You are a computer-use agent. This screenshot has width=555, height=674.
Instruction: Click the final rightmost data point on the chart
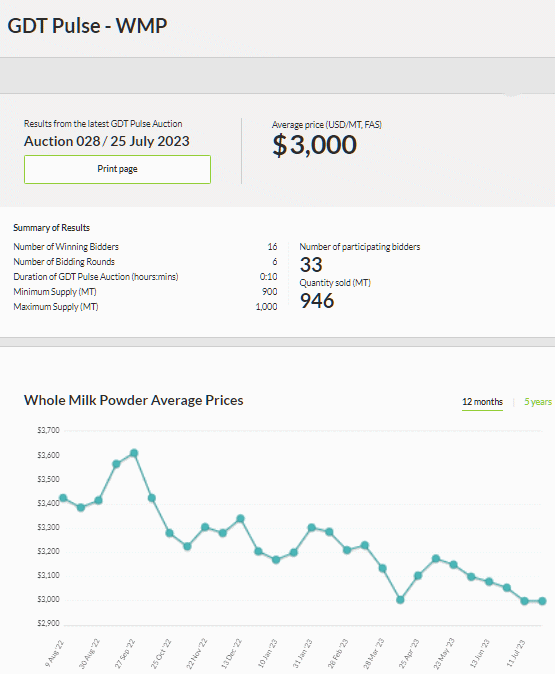point(542,601)
